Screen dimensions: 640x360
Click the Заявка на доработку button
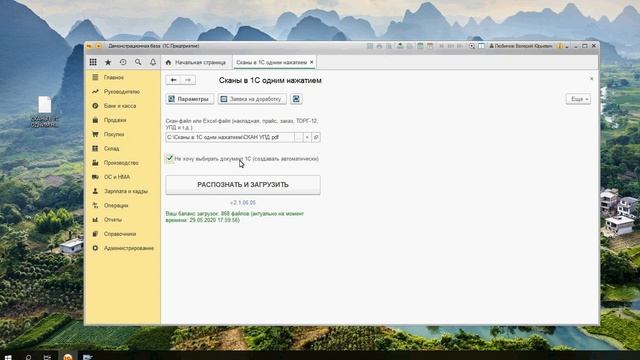coord(252,99)
